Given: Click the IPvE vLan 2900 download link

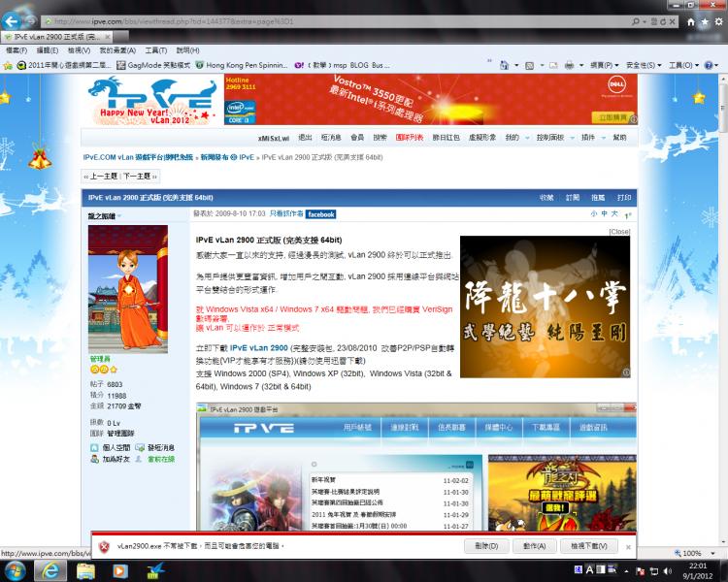Looking at the screenshot, I should [x=258, y=347].
